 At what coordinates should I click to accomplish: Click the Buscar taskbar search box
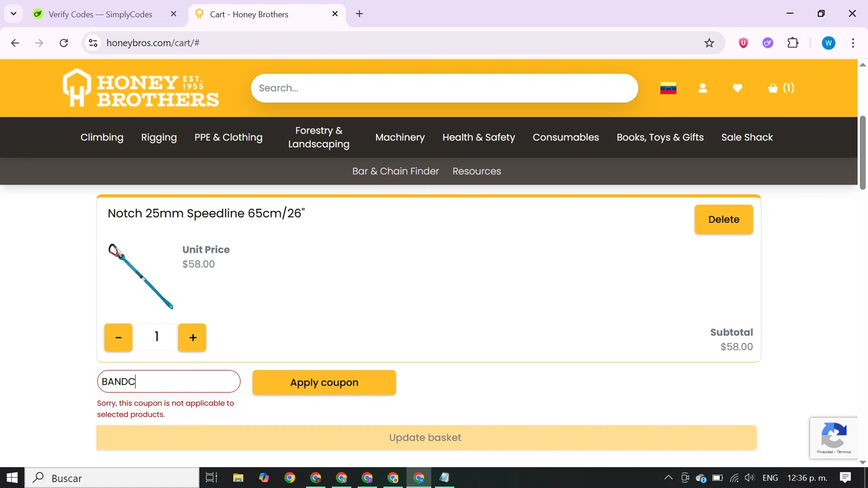coord(112,478)
